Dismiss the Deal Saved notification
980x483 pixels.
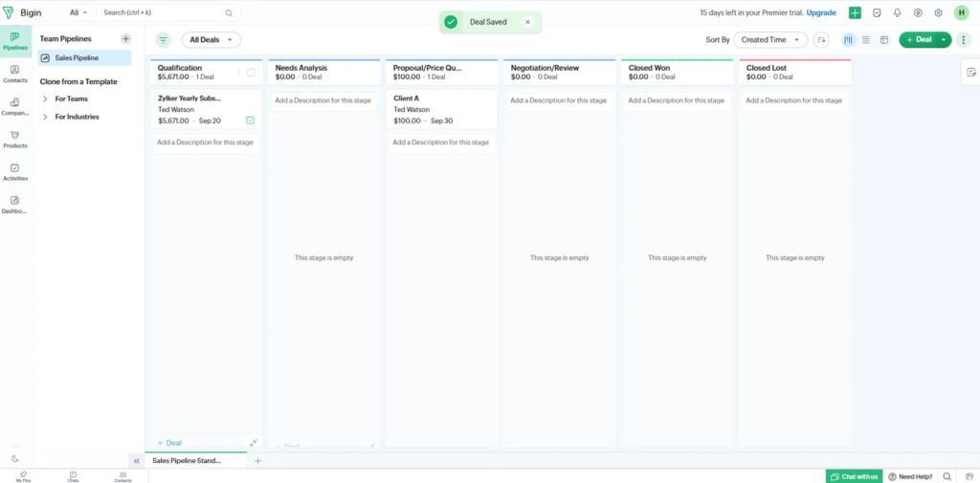(527, 22)
